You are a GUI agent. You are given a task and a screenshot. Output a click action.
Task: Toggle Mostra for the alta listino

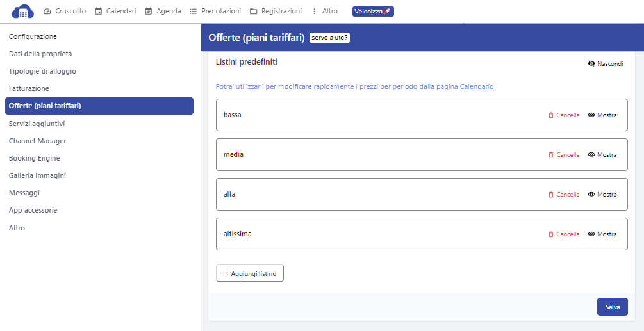602,195
